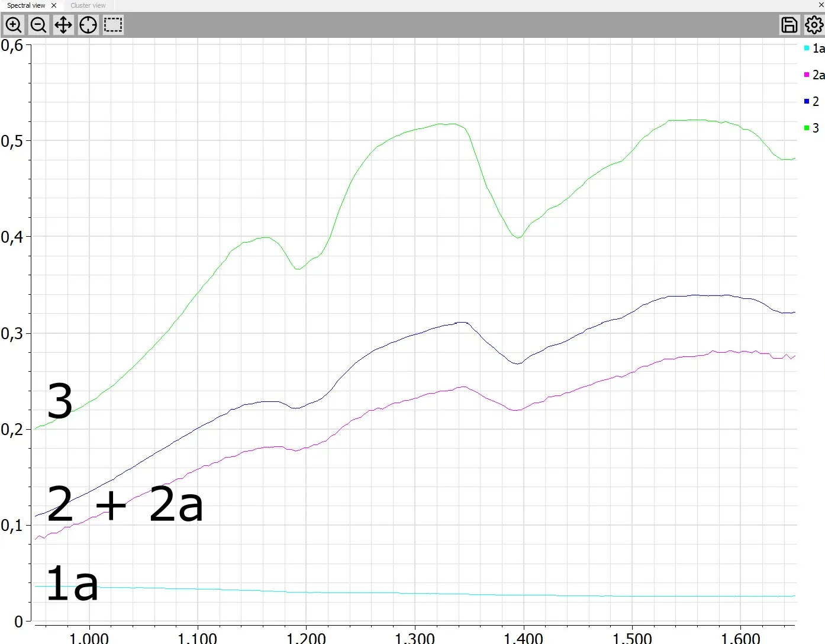Viewport: 825px width, 644px height.
Task: Click y-axis value 0,5
Action: tap(12, 141)
